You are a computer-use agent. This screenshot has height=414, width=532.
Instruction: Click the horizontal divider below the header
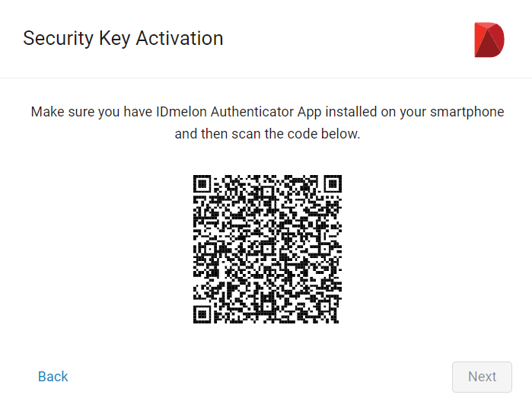[x=266, y=78]
